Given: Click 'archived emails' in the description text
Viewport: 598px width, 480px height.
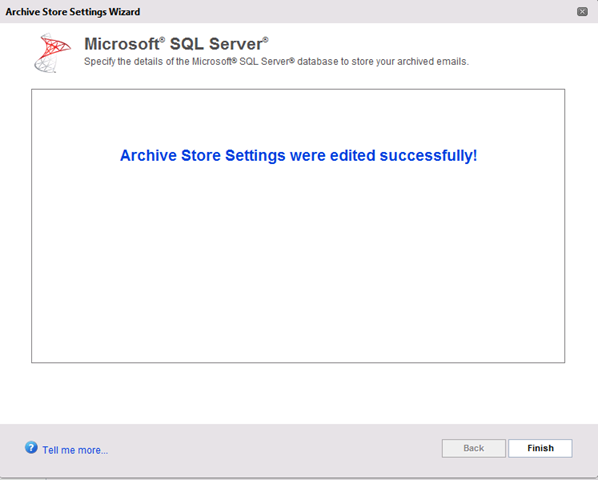Looking at the screenshot, I should point(432,61).
